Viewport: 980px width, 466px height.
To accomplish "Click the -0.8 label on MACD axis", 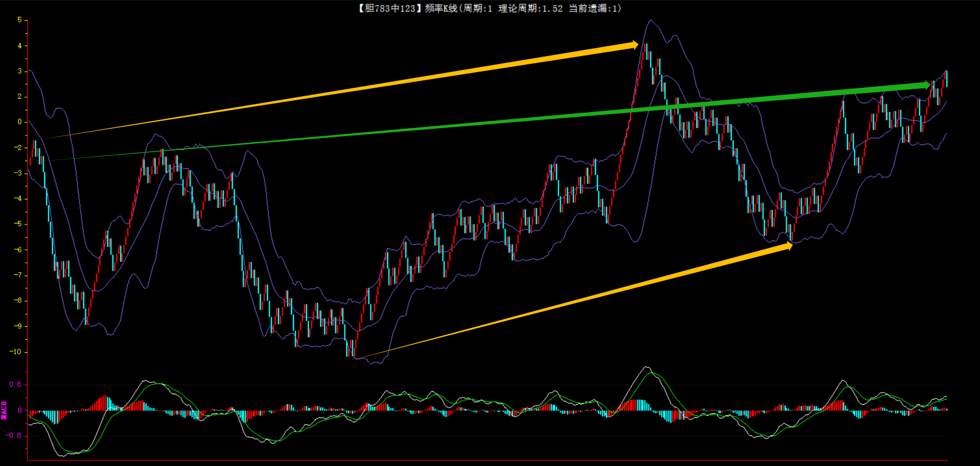I will (14, 435).
